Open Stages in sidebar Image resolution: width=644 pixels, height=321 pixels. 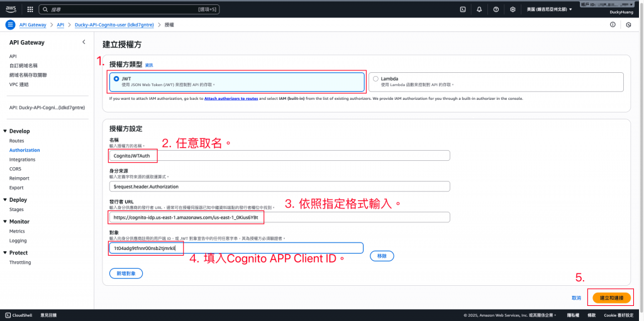16,209
